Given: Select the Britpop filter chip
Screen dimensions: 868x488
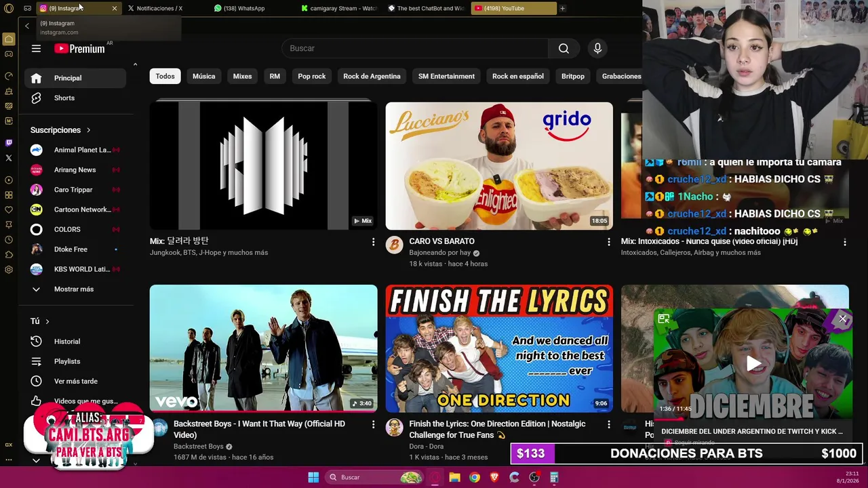Looking at the screenshot, I should click(572, 77).
